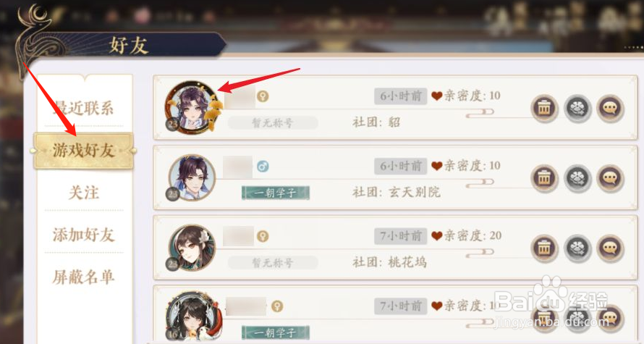Switch to 最近联系 tab

84,108
